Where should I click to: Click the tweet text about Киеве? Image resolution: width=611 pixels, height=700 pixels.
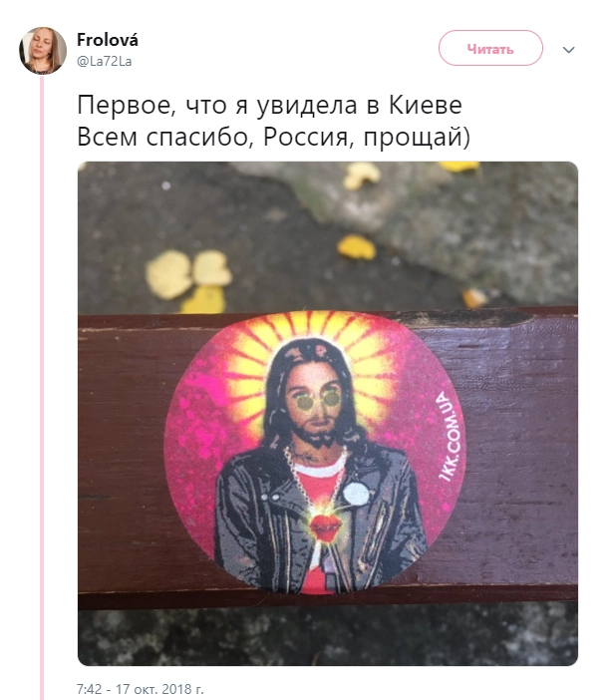pyautogui.click(x=269, y=105)
